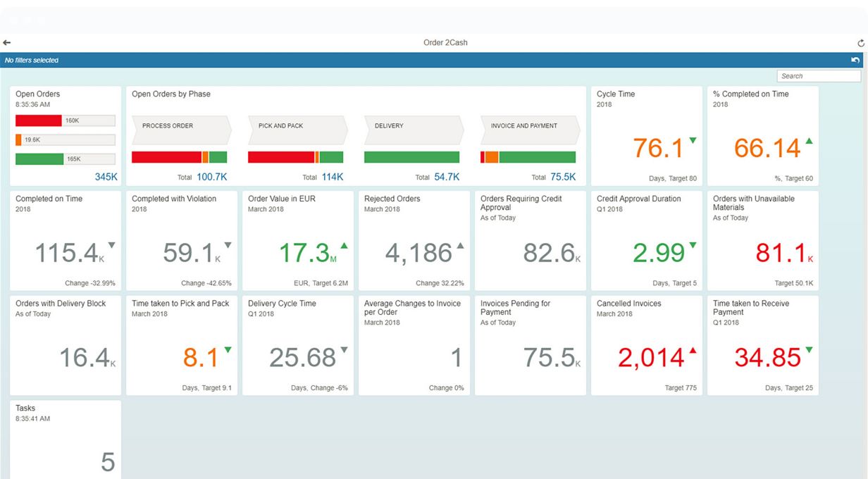Screen dimensions: 868x479
Task: Open the Cancelled Invoices tile
Action: click(646, 345)
